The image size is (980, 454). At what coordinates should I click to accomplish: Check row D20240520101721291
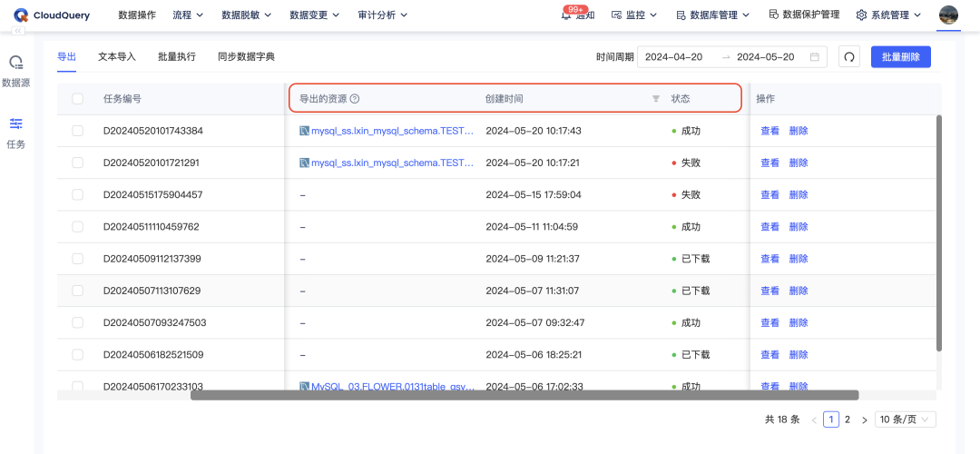(77, 163)
